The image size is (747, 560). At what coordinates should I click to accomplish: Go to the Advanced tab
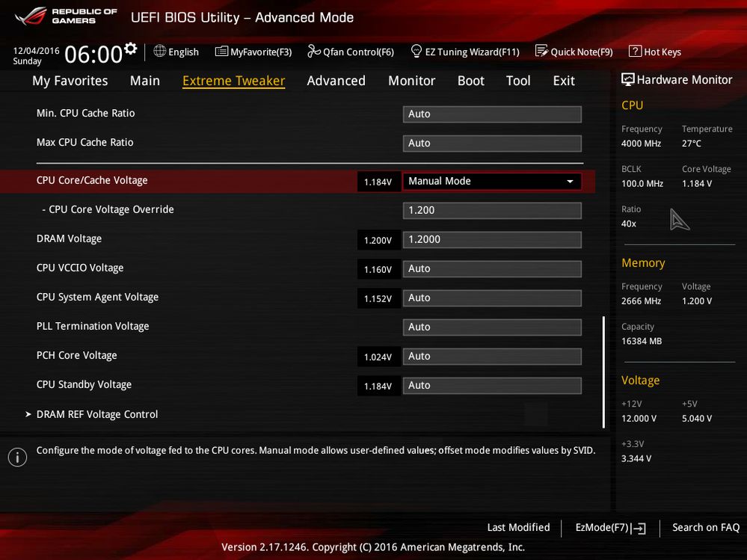(336, 81)
